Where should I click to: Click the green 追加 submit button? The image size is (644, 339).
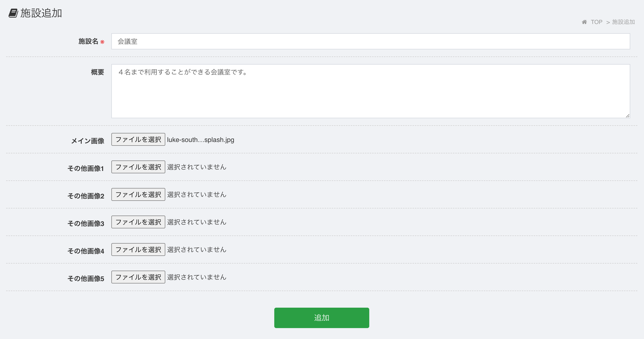[x=322, y=318]
